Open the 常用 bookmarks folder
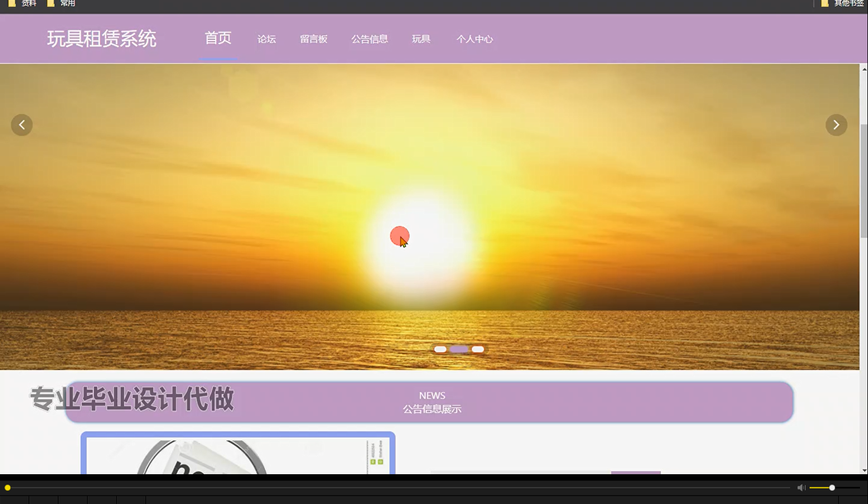The width and height of the screenshot is (868, 504). coord(62,3)
